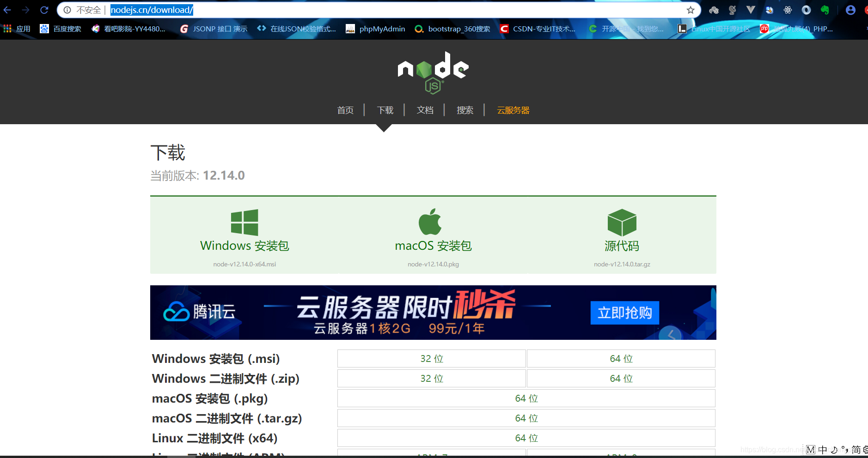Open the Vue devtools extension
This screenshot has width=868, height=458.
click(751, 10)
